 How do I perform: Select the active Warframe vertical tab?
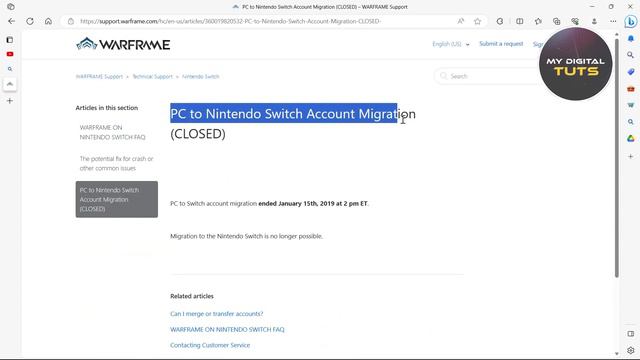coord(10,84)
